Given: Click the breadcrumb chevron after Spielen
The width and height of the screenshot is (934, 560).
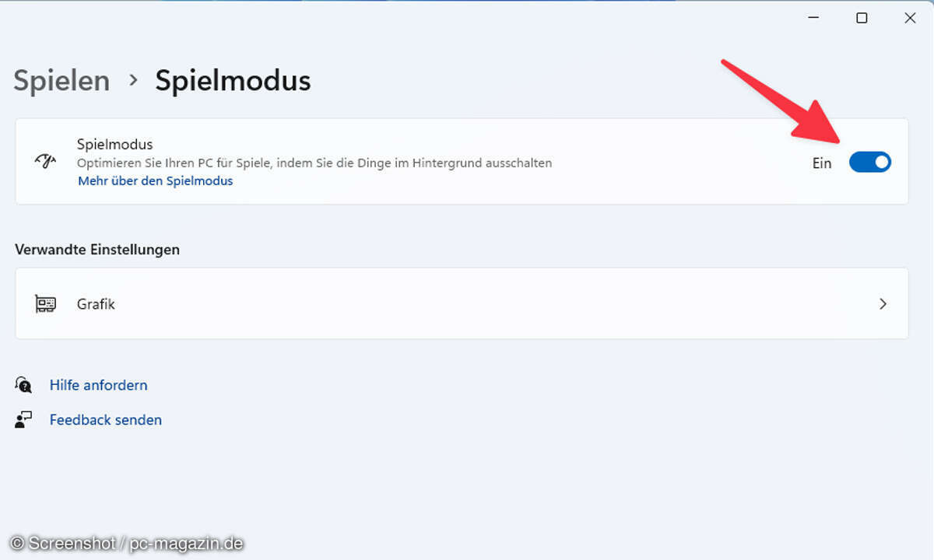Looking at the screenshot, I should [x=133, y=80].
